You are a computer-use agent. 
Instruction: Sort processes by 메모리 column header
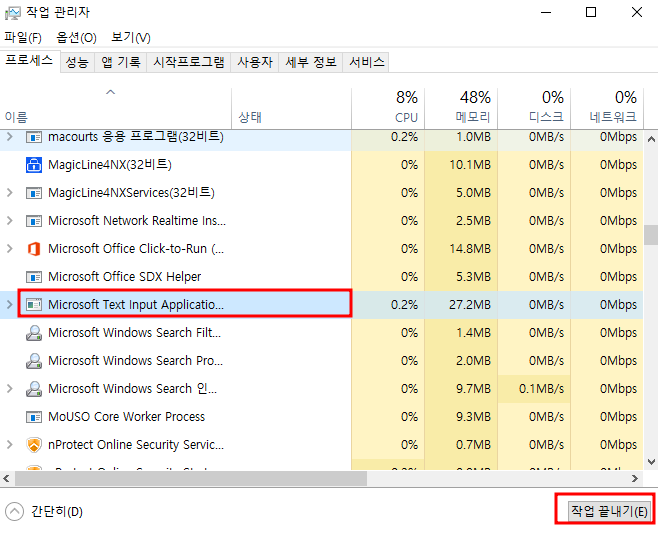tap(461, 109)
